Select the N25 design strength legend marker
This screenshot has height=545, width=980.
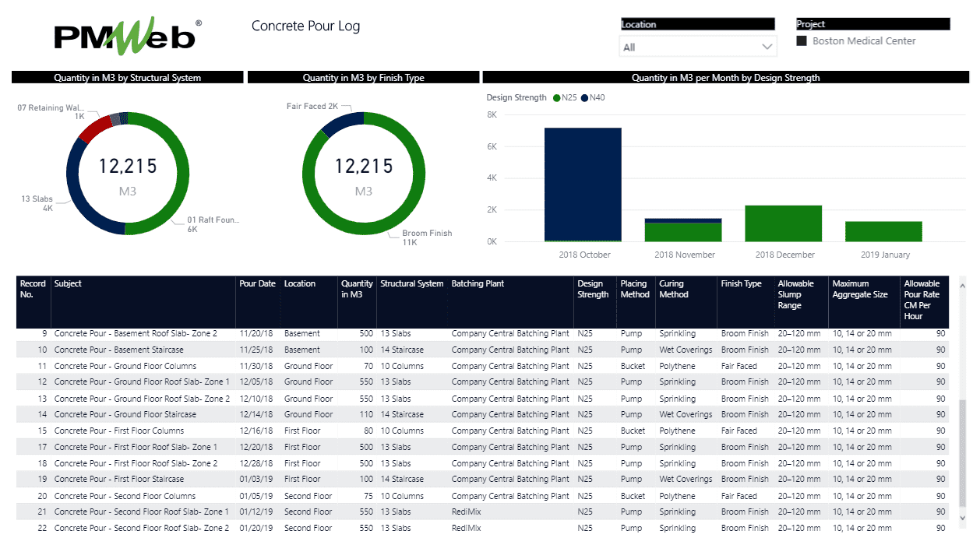click(557, 98)
